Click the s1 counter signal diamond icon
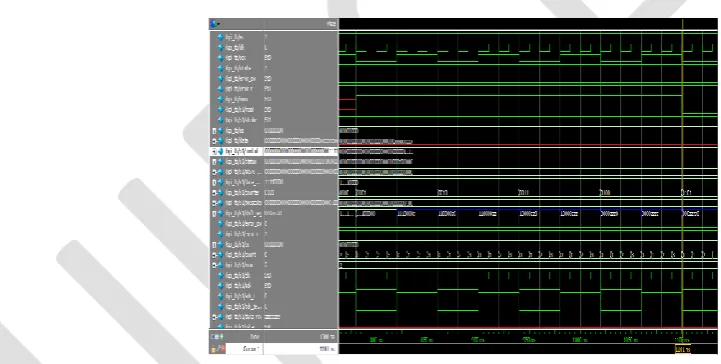721x364 pixels. 221,193
